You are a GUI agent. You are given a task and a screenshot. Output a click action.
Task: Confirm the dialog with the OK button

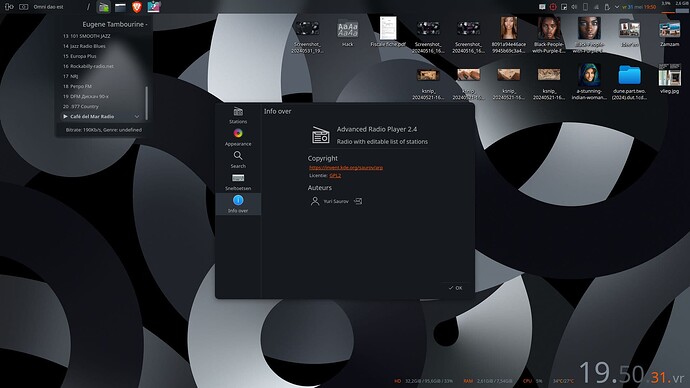click(x=455, y=288)
